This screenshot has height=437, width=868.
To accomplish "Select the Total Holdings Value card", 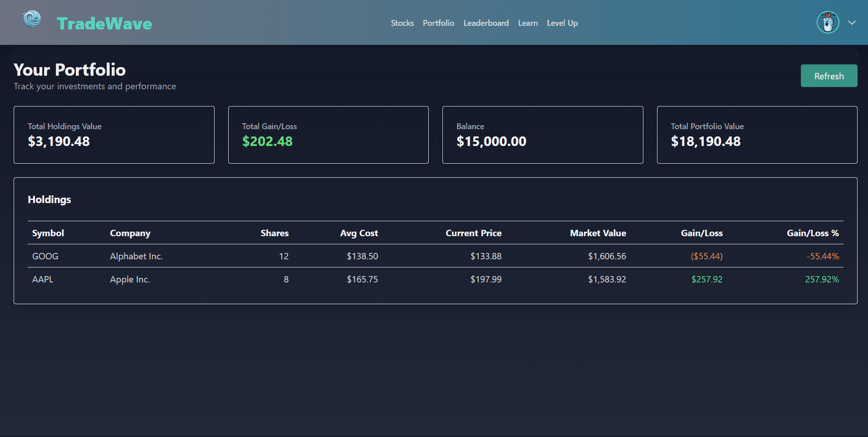I will [x=114, y=135].
